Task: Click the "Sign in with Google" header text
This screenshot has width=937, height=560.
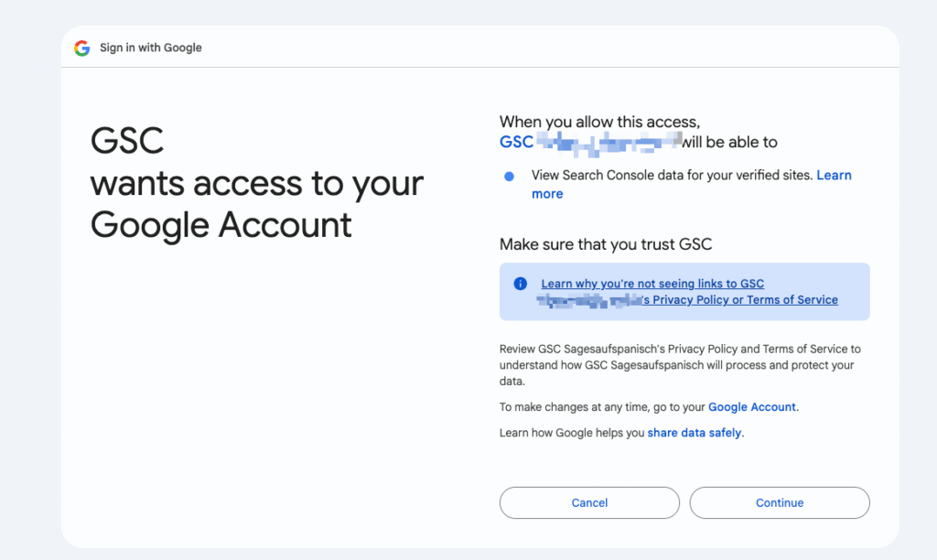Action: [x=151, y=48]
